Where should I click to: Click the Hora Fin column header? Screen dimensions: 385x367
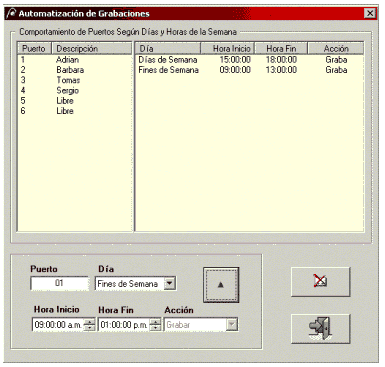pos(281,48)
